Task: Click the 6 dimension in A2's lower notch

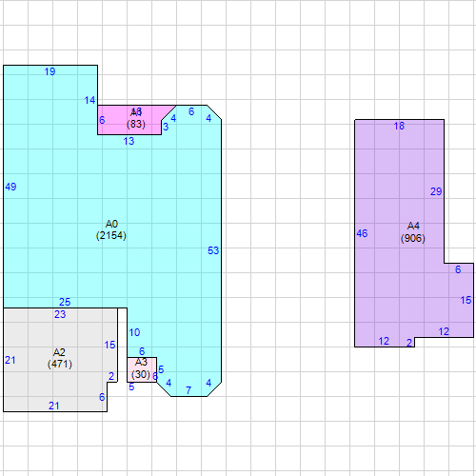Action: coord(102,397)
